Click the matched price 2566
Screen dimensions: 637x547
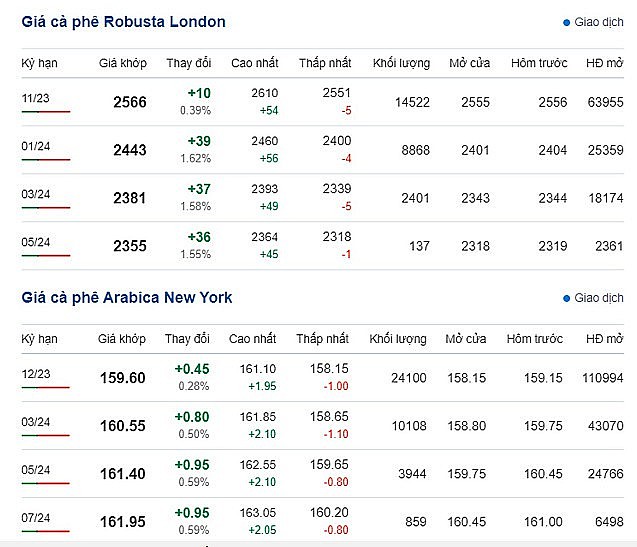pyautogui.click(x=129, y=102)
